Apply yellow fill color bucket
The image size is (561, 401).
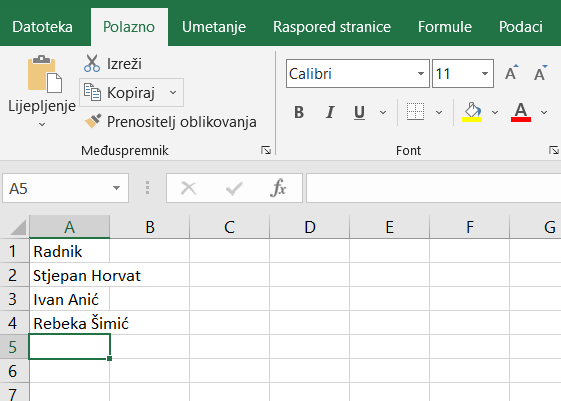pos(472,112)
